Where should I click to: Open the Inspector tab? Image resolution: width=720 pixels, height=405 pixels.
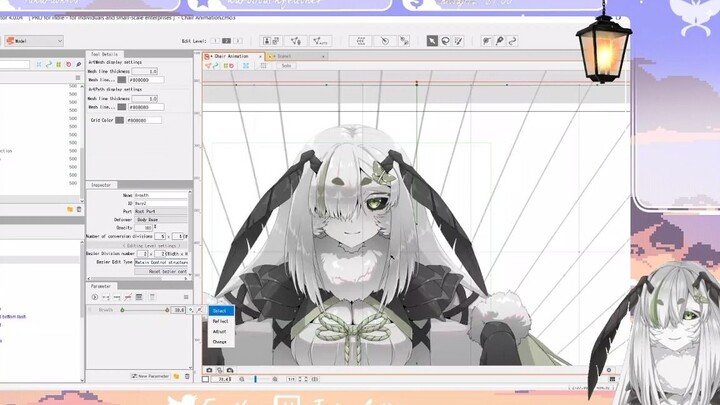[x=101, y=185]
